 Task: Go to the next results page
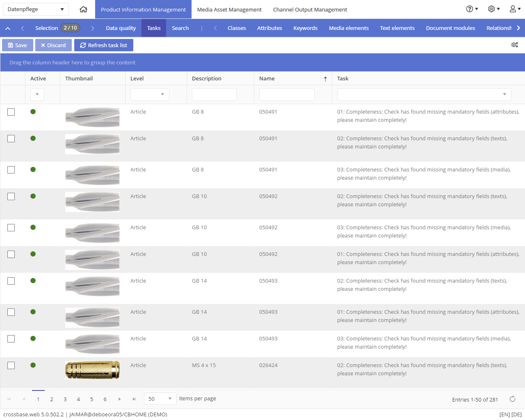click(119, 399)
